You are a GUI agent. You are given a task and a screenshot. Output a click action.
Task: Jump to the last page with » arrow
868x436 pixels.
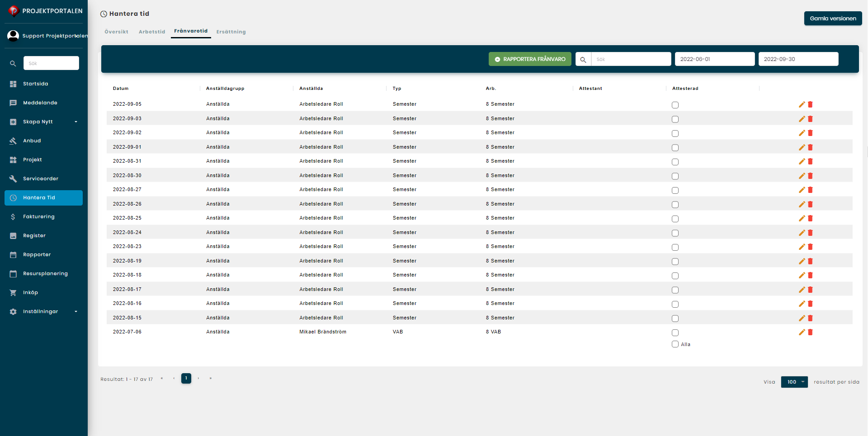tap(211, 378)
